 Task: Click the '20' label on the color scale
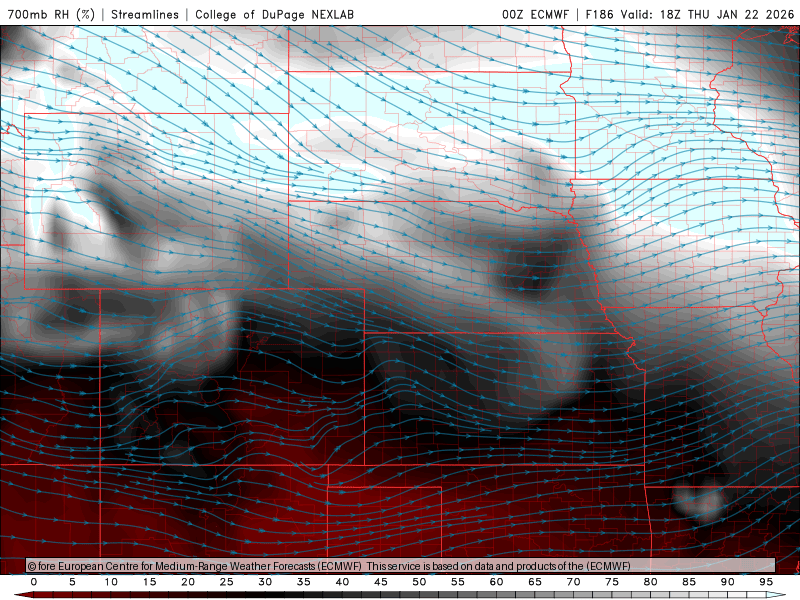tap(188, 582)
